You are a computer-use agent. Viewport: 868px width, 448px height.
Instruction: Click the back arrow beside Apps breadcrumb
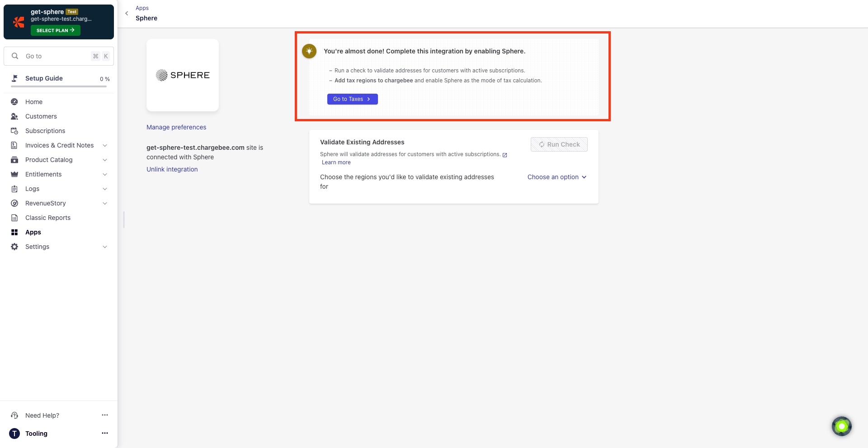click(x=127, y=14)
